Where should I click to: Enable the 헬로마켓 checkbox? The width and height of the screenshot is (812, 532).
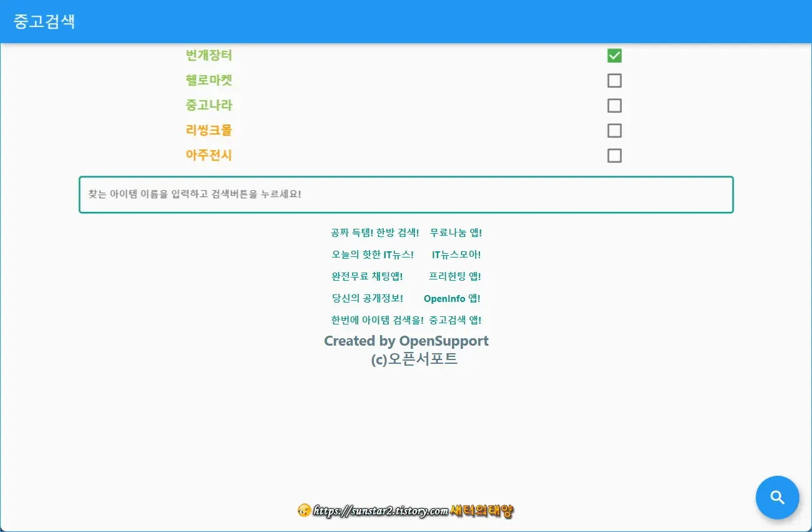tap(614, 80)
